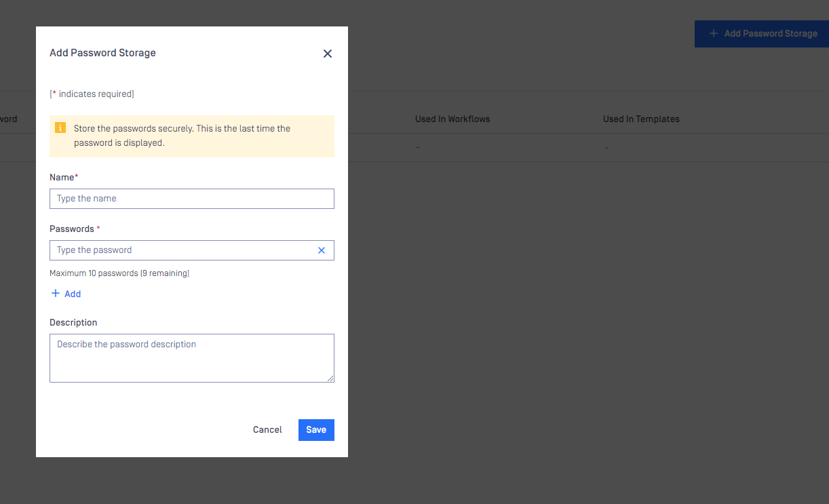The height and width of the screenshot is (504, 829).
Task: Select the Used In Workflows column header
Action: click(452, 119)
